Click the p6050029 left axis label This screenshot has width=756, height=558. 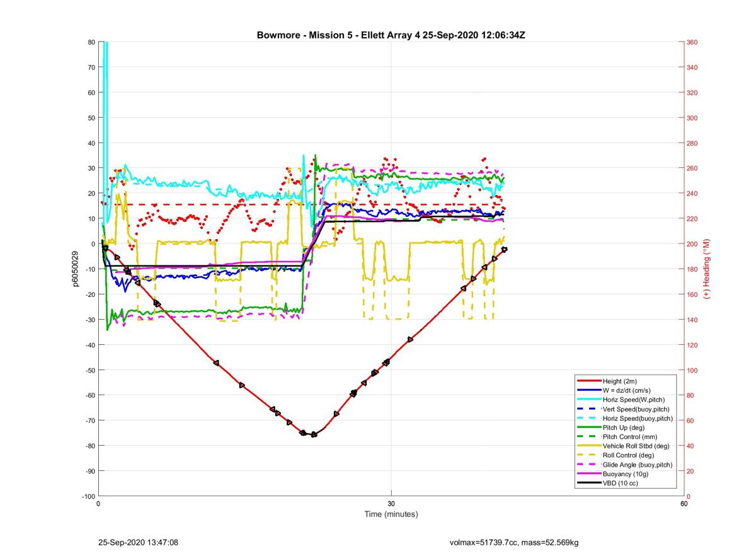(75, 269)
